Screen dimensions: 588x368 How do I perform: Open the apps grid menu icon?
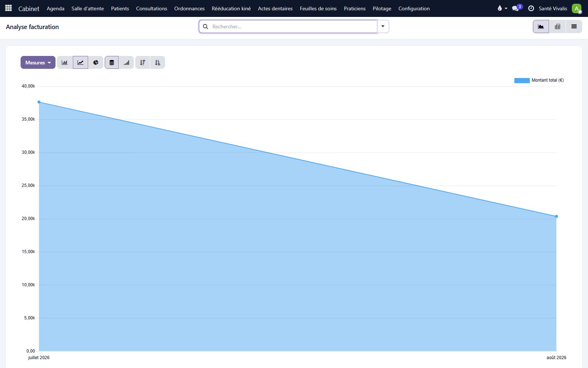click(x=8, y=8)
